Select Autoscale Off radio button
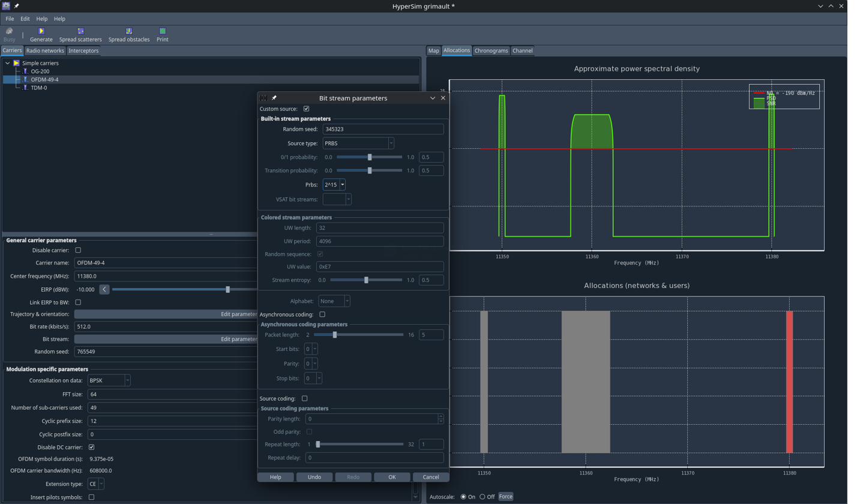The width and height of the screenshot is (857, 504). 483,497
